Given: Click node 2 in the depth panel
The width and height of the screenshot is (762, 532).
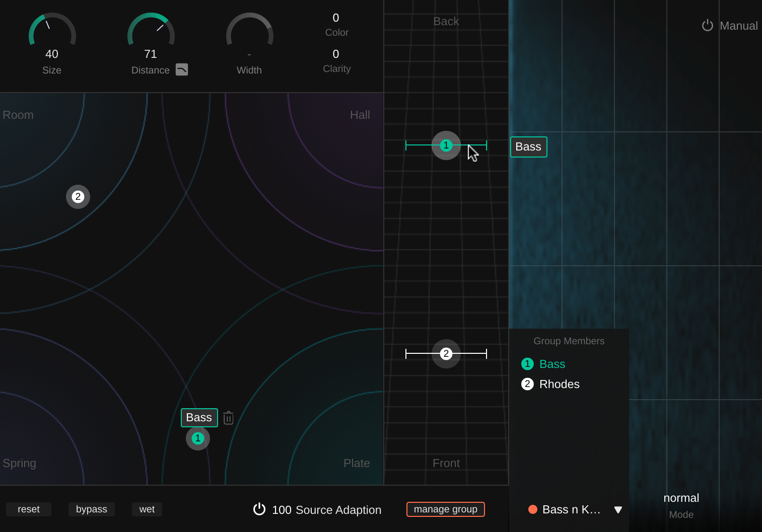Looking at the screenshot, I should click(x=446, y=354).
